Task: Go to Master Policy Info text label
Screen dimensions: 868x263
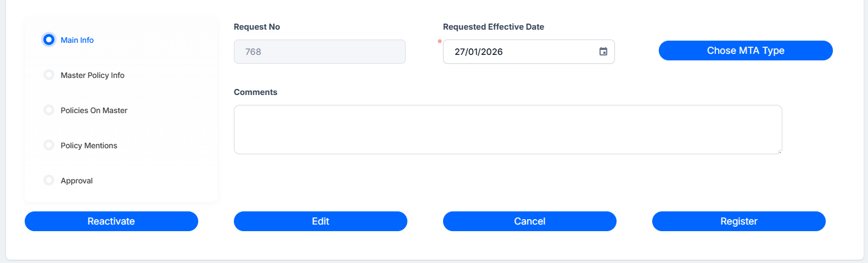Action: 92,75
